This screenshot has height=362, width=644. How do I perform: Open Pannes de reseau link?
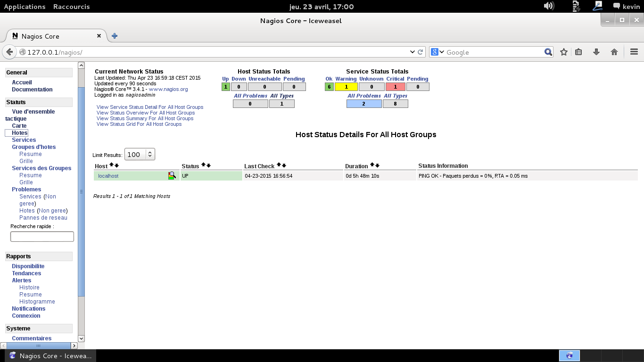coord(43,218)
